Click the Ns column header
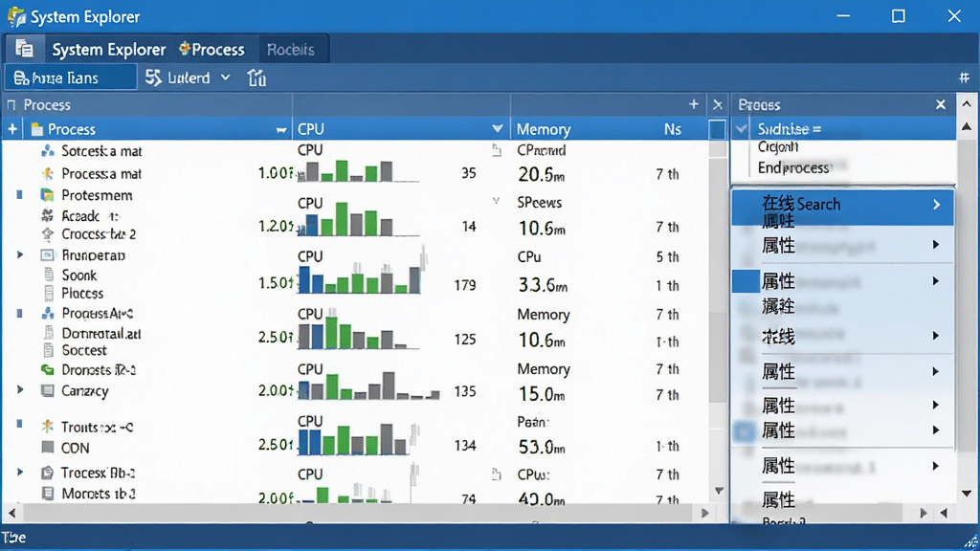 (x=673, y=129)
